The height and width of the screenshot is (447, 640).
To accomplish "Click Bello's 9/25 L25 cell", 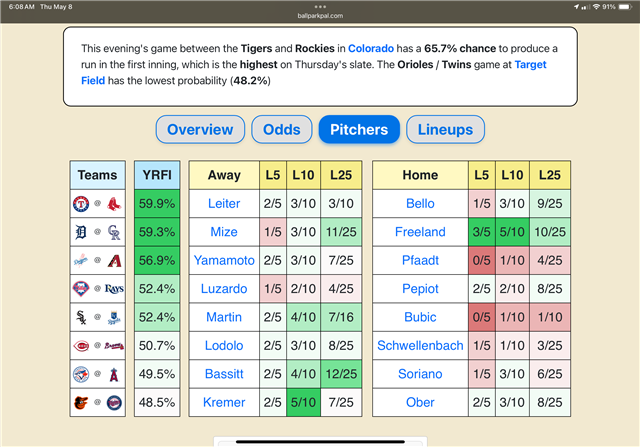I will point(550,203).
